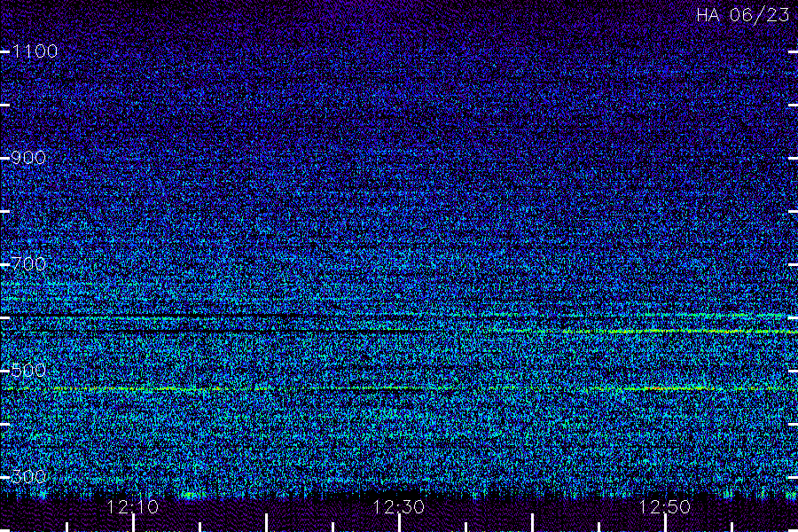
Task: Click the 900 frequency axis label
Action: tap(28, 158)
